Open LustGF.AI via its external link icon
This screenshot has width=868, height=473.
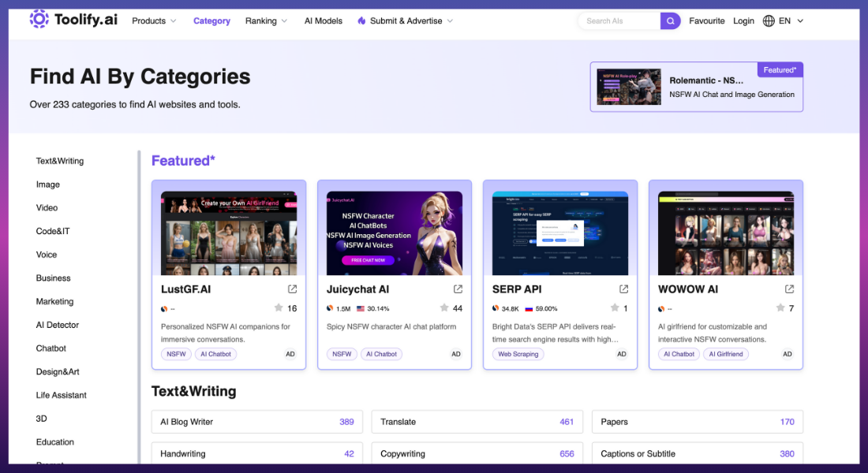(292, 289)
